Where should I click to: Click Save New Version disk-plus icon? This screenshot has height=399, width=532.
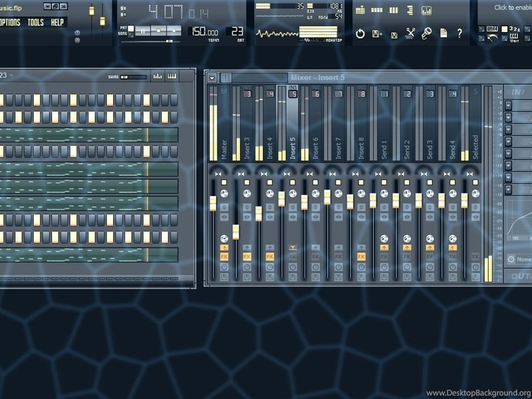(377, 34)
